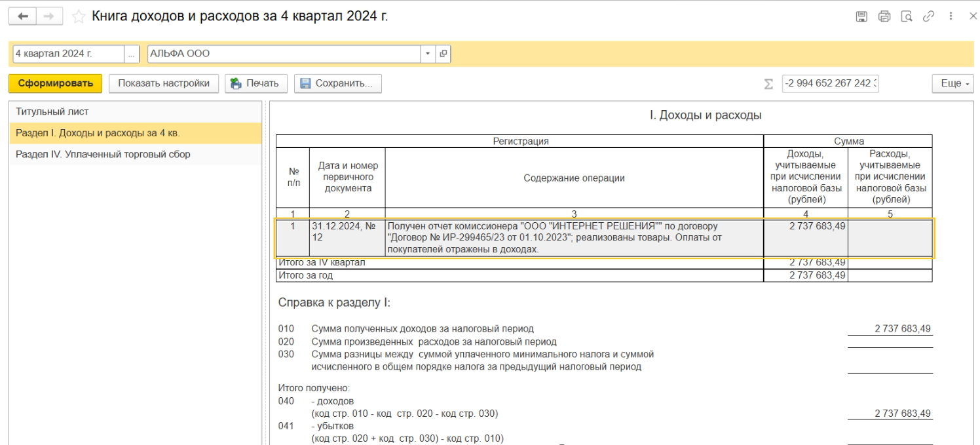Open the Еще dropdown menu
Screen dimensions: 980x445
pyautogui.click(x=951, y=84)
